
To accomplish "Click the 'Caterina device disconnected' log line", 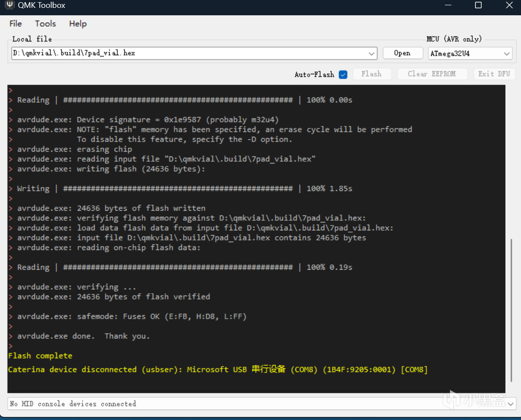I will pos(218,370).
